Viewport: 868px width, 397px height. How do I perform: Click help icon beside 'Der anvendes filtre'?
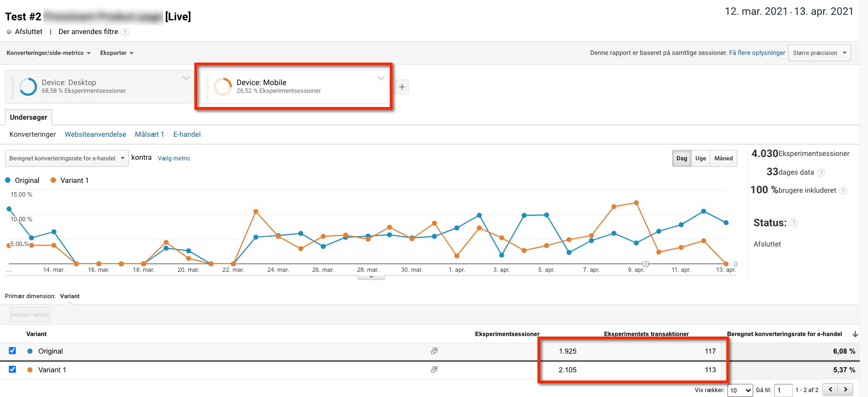125,32
